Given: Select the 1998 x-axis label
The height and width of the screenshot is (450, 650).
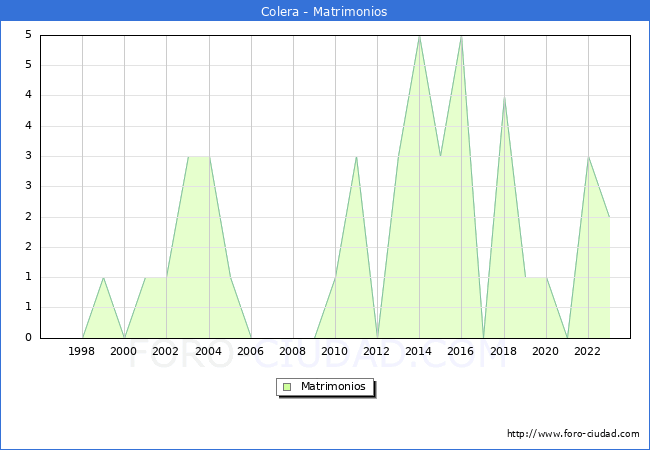Looking at the screenshot, I should (x=82, y=351).
